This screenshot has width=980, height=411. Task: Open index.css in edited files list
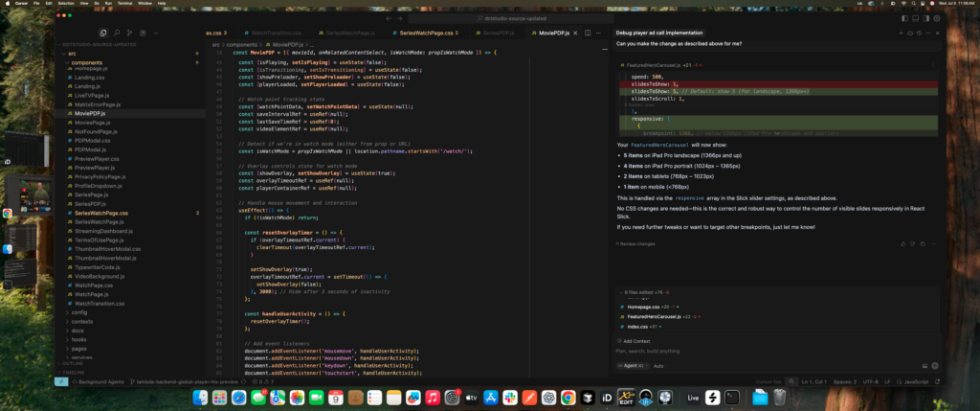pyautogui.click(x=638, y=327)
